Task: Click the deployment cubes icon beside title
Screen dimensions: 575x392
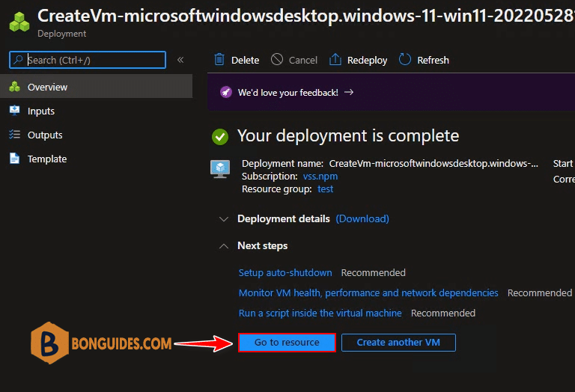Action: point(19,22)
